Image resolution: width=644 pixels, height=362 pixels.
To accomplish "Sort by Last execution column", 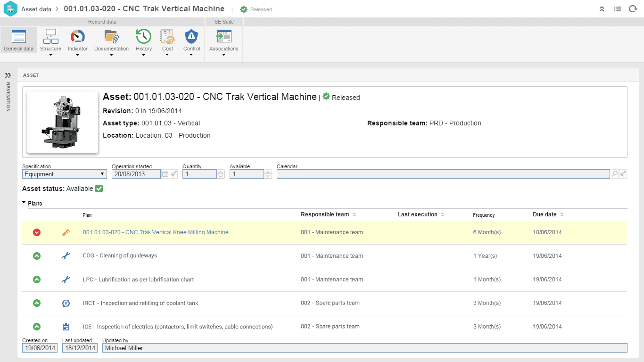I will pos(421,214).
